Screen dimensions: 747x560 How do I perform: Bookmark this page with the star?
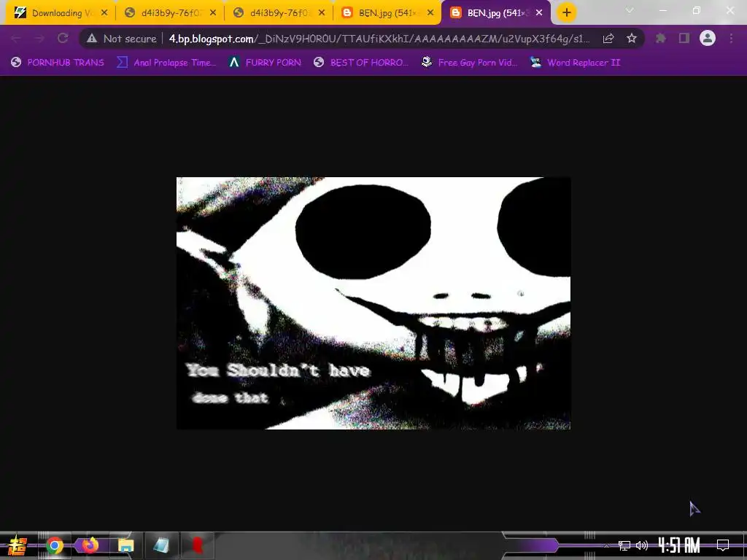(632, 39)
